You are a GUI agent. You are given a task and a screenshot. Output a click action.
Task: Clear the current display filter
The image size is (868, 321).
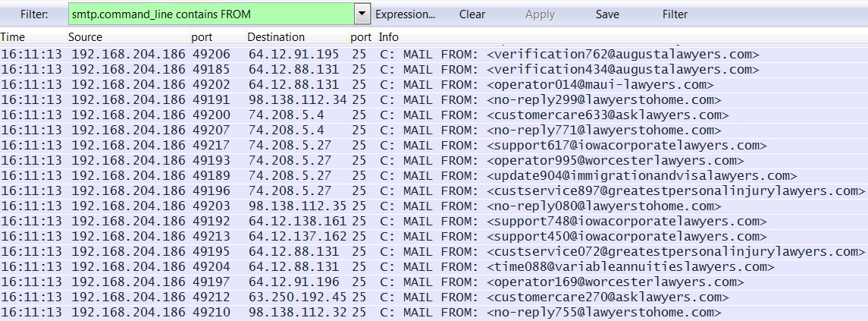point(472,14)
